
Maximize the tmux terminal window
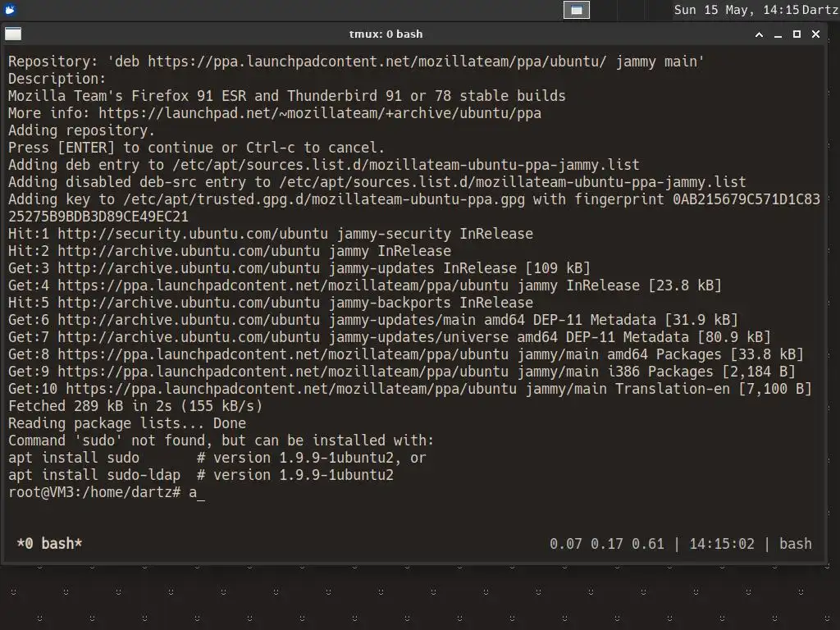pos(797,34)
